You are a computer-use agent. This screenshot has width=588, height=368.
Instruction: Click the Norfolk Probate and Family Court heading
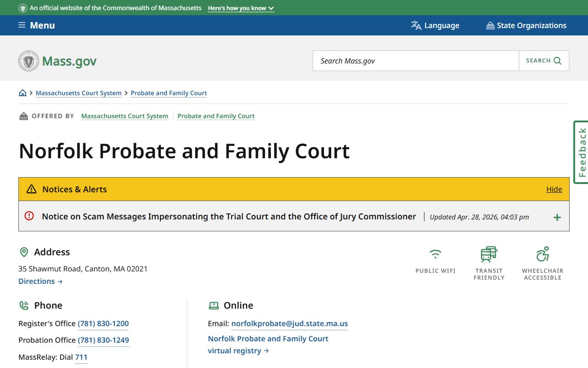[184, 151]
